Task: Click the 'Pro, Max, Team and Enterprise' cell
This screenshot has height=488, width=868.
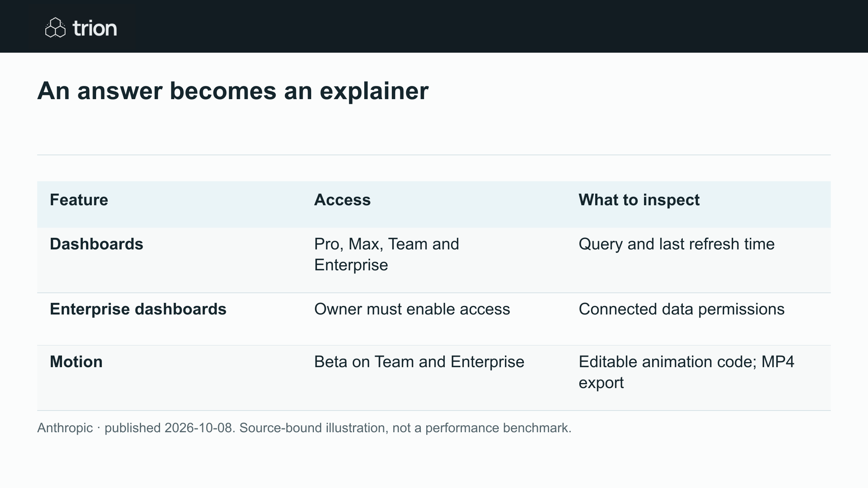Action: 387,254
